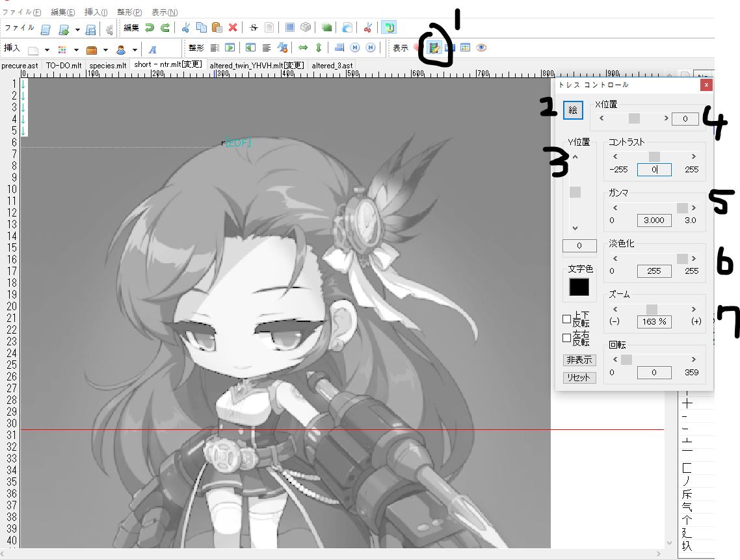The height and width of the screenshot is (560, 740).
Task: Click the red X delete icon
Action: click(x=233, y=28)
